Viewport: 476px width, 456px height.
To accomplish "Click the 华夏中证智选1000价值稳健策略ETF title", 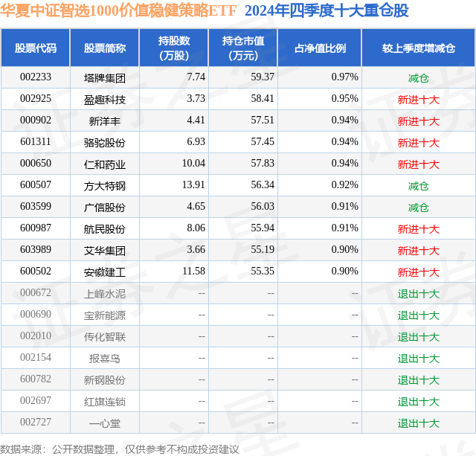I will pyautogui.click(x=118, y=10).
